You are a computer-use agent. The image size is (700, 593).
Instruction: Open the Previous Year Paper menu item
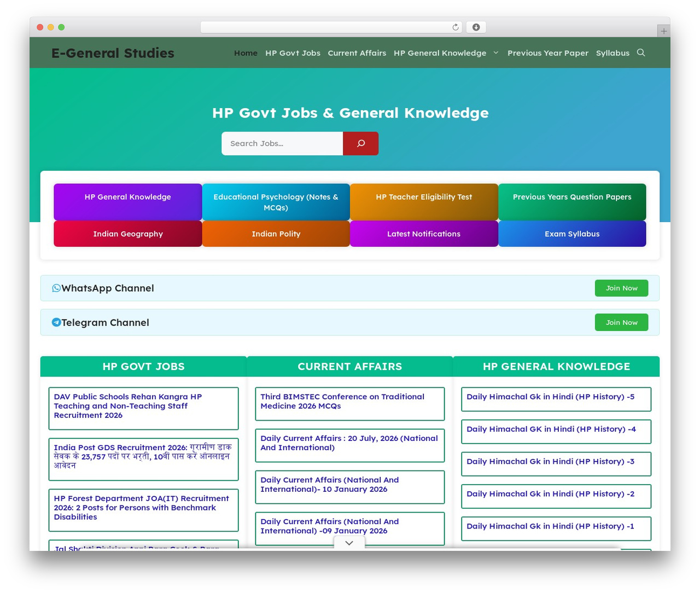coord(548,53)
